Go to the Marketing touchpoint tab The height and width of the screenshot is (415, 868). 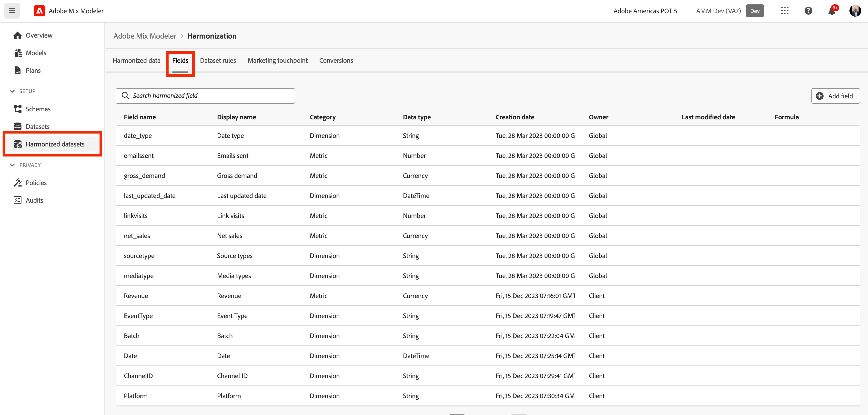tap(278, 61)
